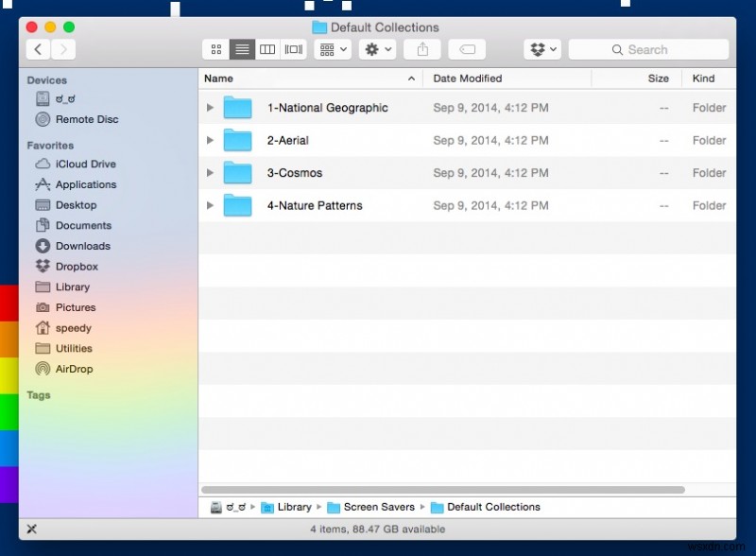Expand the 1-National Geographic folder
Screen dimensions: 756x556
coord(210,108)
